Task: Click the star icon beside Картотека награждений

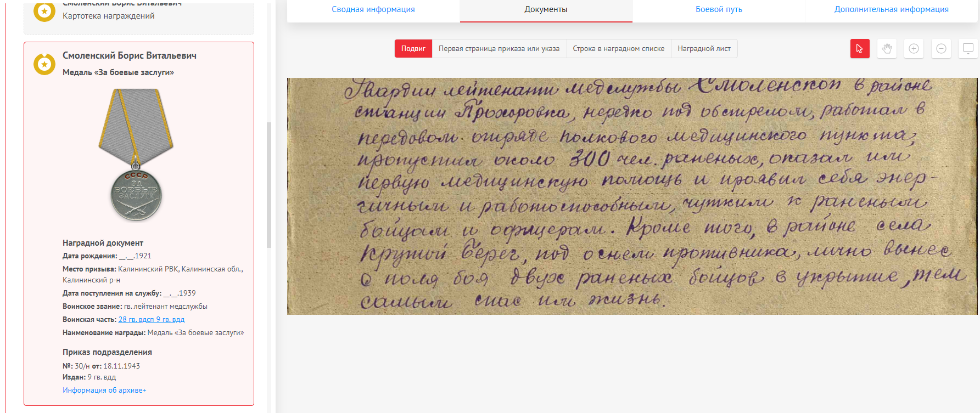Action: point(44,11)
